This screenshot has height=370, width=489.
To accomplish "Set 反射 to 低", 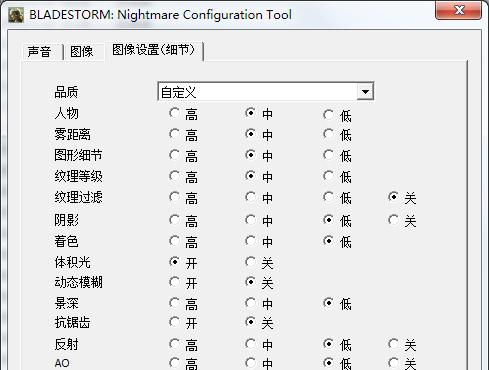I will tap(328, 344).
